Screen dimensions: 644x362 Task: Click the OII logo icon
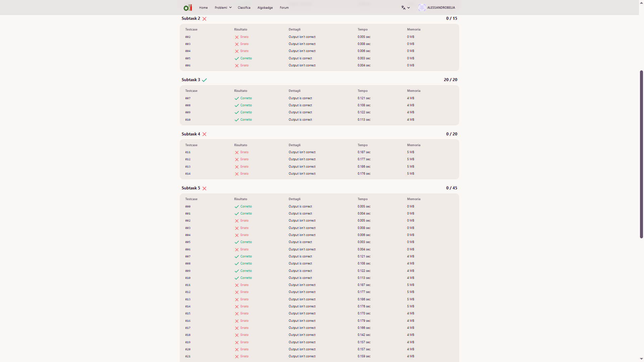[188, 7]
